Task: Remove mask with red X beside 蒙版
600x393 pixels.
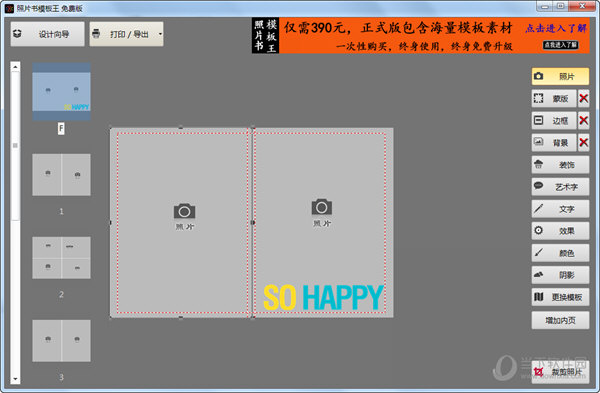Action: coord(584,99)
